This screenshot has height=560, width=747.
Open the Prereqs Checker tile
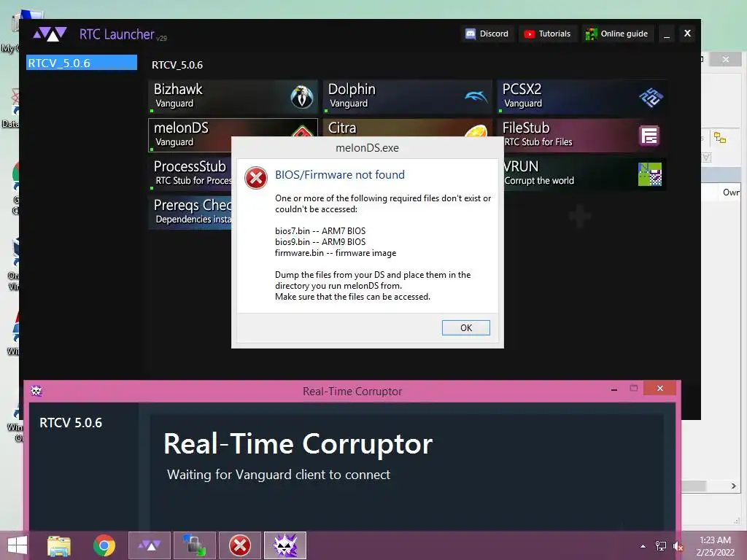tap(190, 212)
